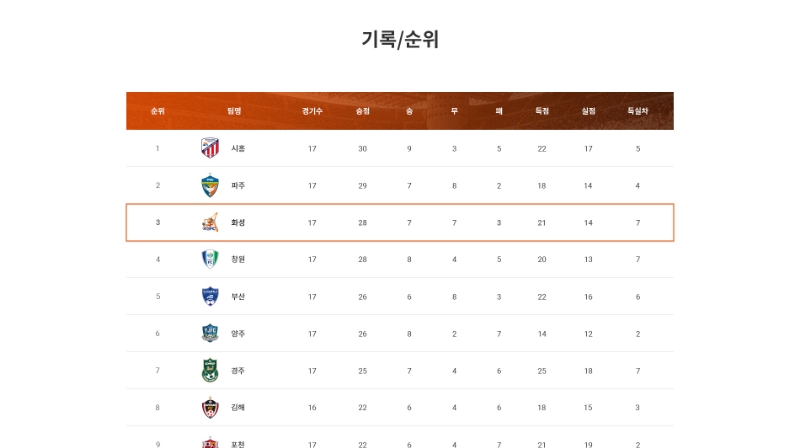Select the 화성 team mascot logo
Viewport: 800px width, 448px height.
pos(210,222)
